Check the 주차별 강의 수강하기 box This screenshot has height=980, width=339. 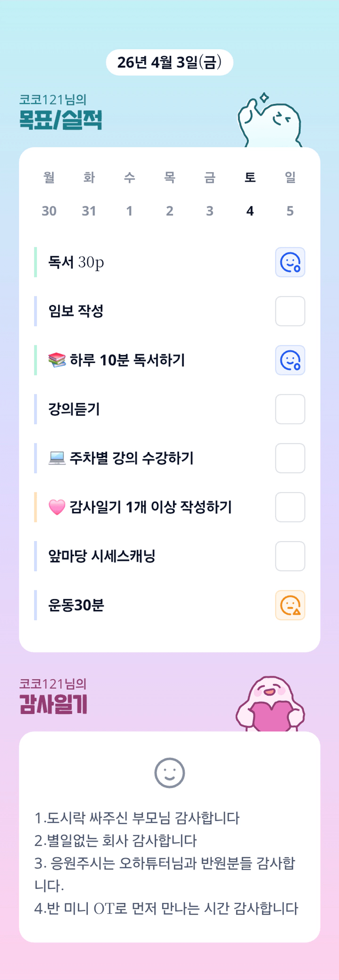290,458
